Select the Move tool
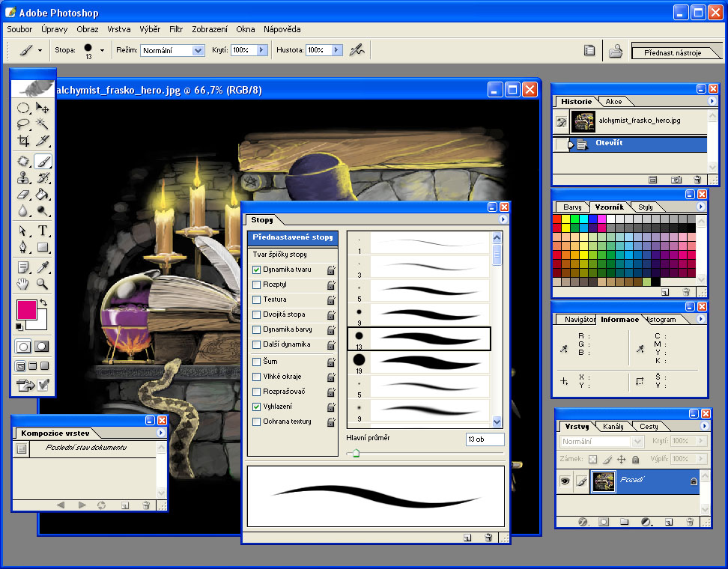The height and width of the screenshot is (569, 728). click(43, 108)
